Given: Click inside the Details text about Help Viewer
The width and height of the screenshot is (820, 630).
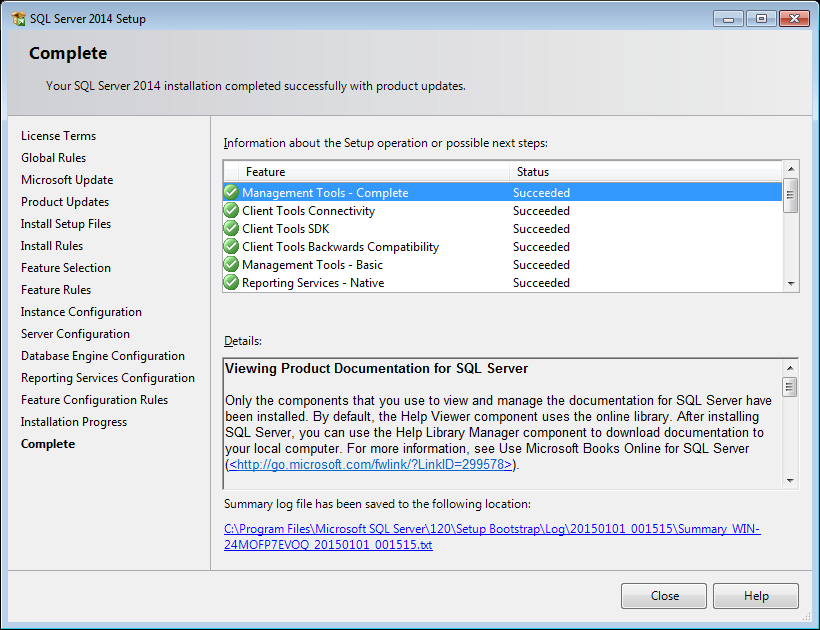Looking at the screenshot, I should (498, 432).
